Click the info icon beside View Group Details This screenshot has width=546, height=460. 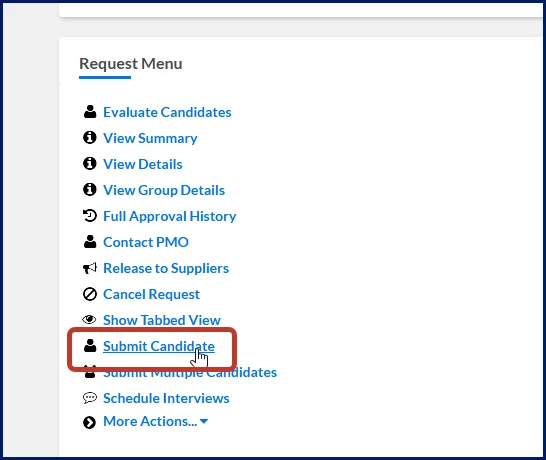[x=89, y=189]
